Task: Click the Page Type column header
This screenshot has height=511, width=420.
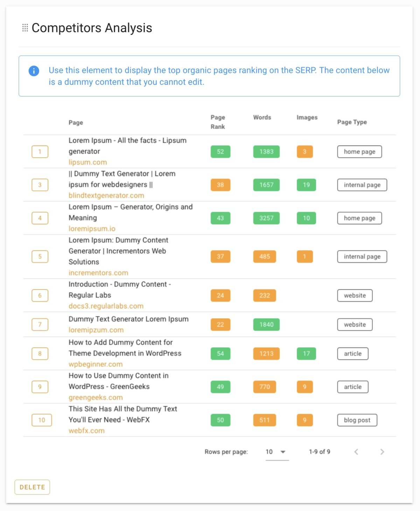Action: [x=351, y=122]
